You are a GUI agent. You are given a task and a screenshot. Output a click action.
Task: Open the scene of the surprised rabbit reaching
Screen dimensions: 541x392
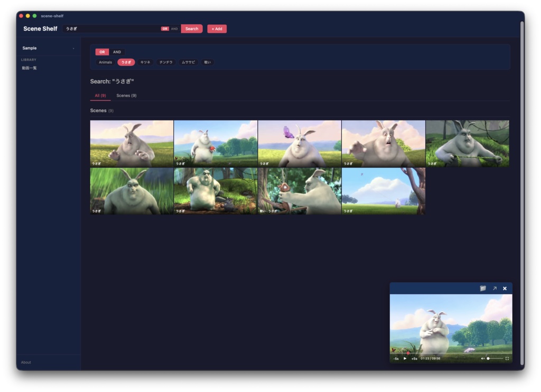pos(384,144)
